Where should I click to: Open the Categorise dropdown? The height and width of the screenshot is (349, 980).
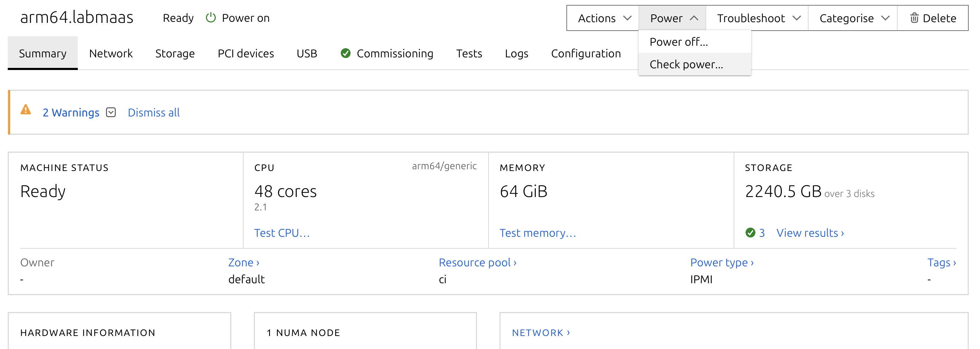pyautogui.click(x=853, y=18)
